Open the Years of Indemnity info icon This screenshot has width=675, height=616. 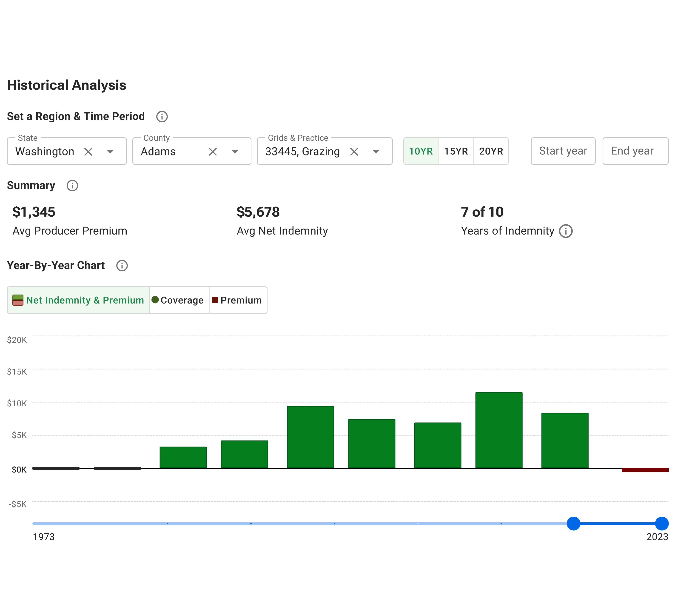pyautogui.click(x=566, y=231)
